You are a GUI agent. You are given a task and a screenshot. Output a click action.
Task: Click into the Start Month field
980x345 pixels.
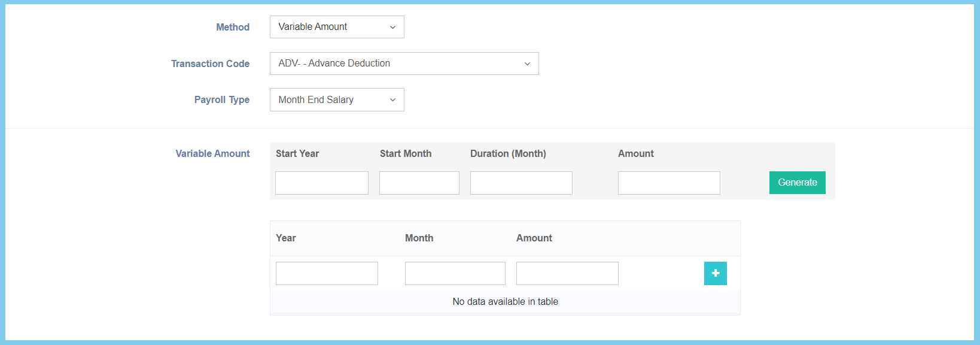coord(419,183)
